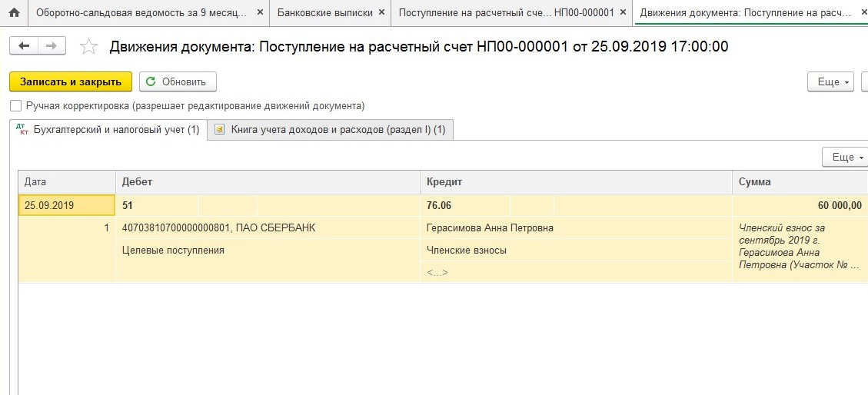Image resolution: width=868 pixels, height=395 pixels.
Task: Switch to Банковские выписки tab
Action: (x=324, y=13)
